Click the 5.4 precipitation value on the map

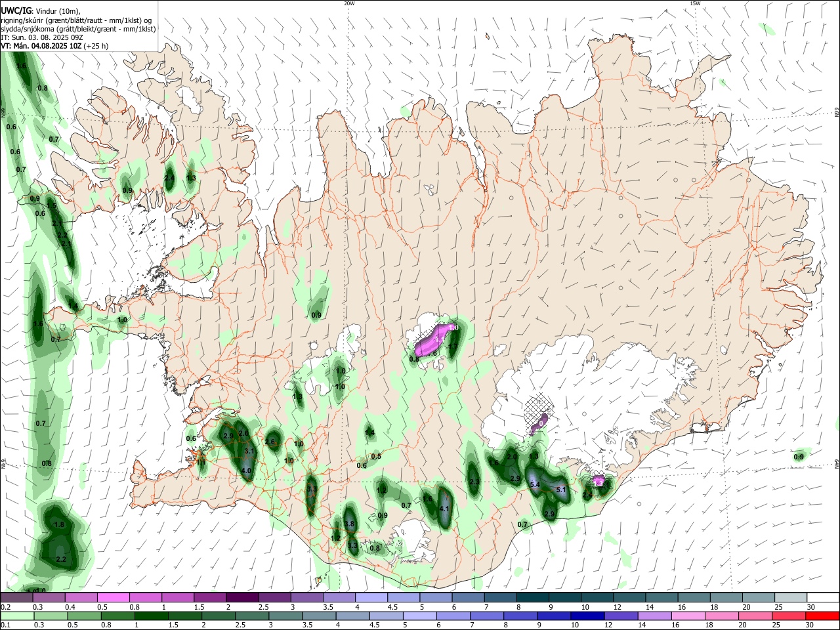[x=535, y=484]
